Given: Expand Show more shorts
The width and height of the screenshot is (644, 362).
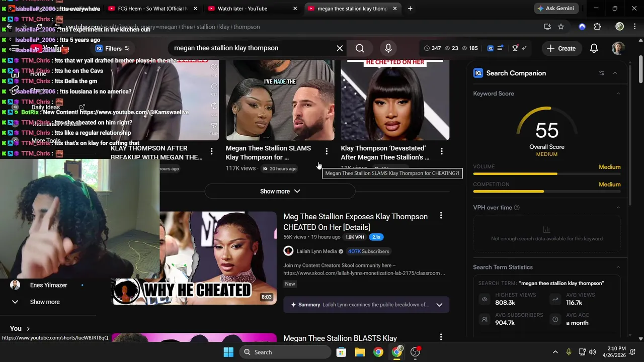Looking at the screenshot, I should click(x=280, y=191).
